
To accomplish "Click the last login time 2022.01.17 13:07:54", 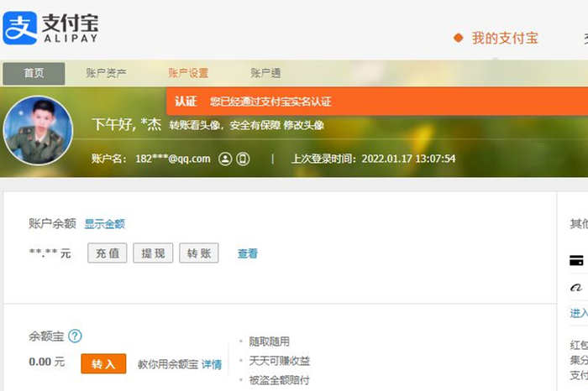I will [x=408, y=159].
